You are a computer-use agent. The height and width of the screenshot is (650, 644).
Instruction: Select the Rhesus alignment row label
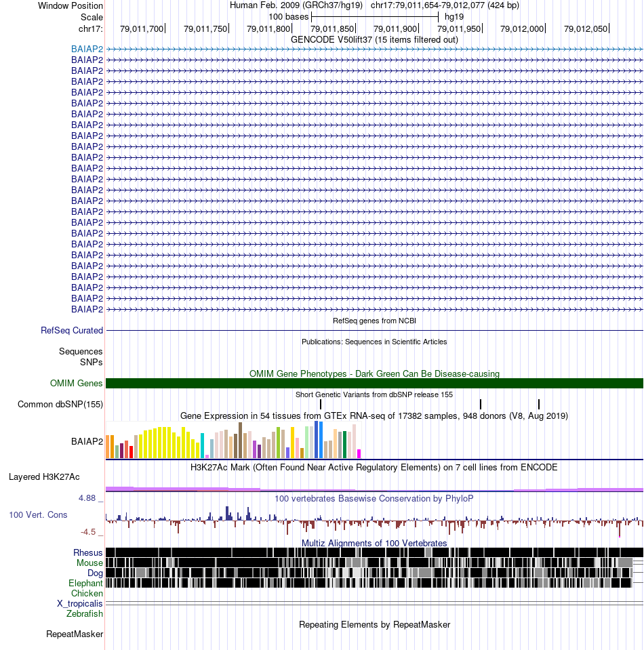(88, 552)
